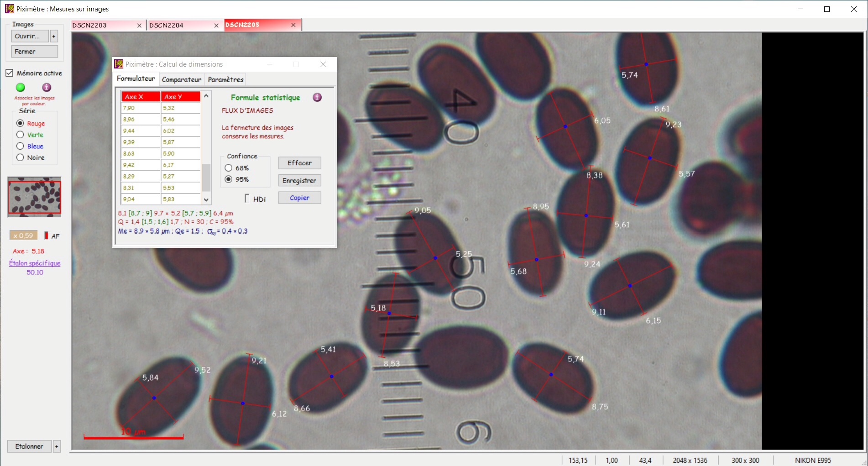868x466 pixels.
Task: Click the green circle color association icon
Action: pyautogui.click(x=21, y=87)
